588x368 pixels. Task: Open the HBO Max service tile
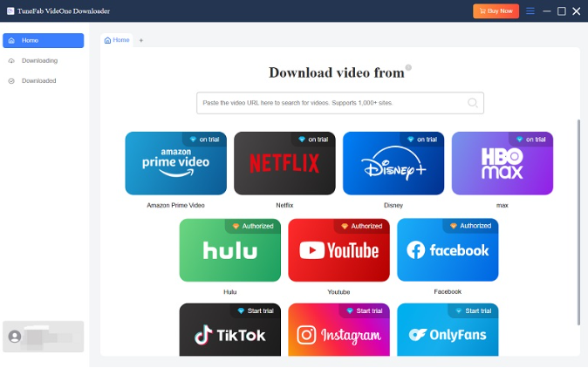pos(503,163)
